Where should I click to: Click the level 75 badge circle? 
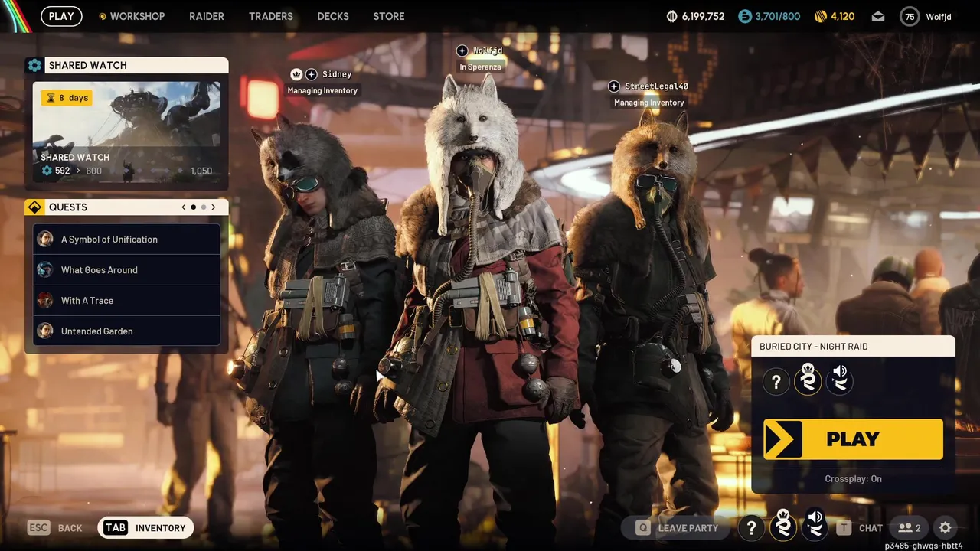(910, 16)
